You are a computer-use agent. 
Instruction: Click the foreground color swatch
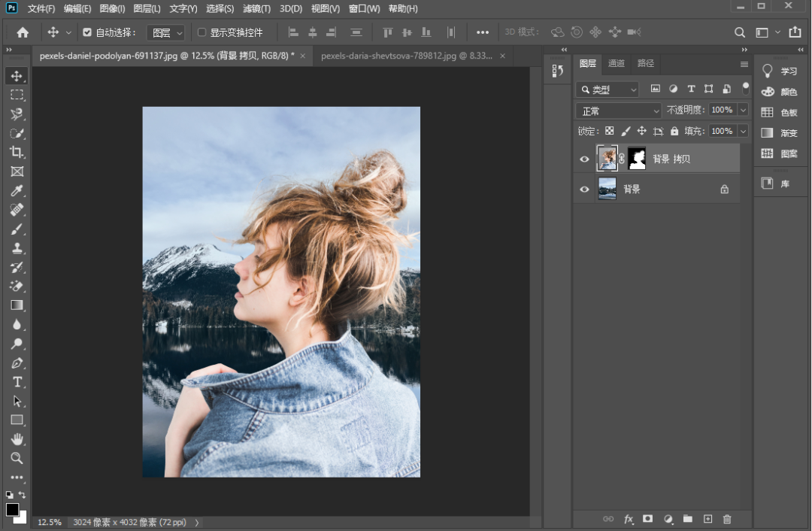[x=12, y=509]
